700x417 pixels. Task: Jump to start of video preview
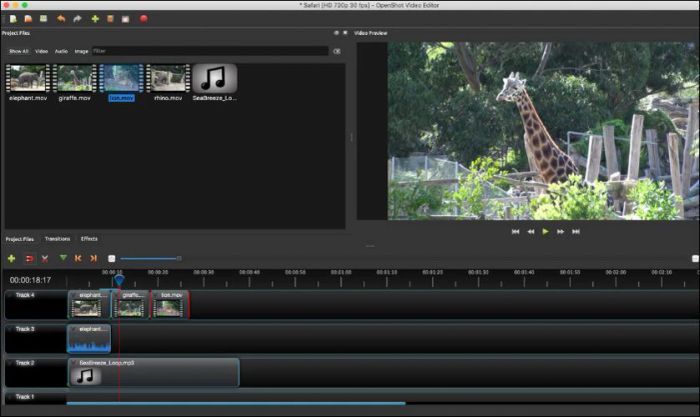pos(515,232)
